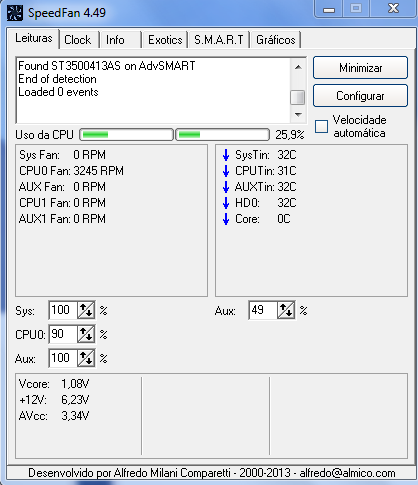Click the blue arrow beside Core temperature

tap(226, 219)
